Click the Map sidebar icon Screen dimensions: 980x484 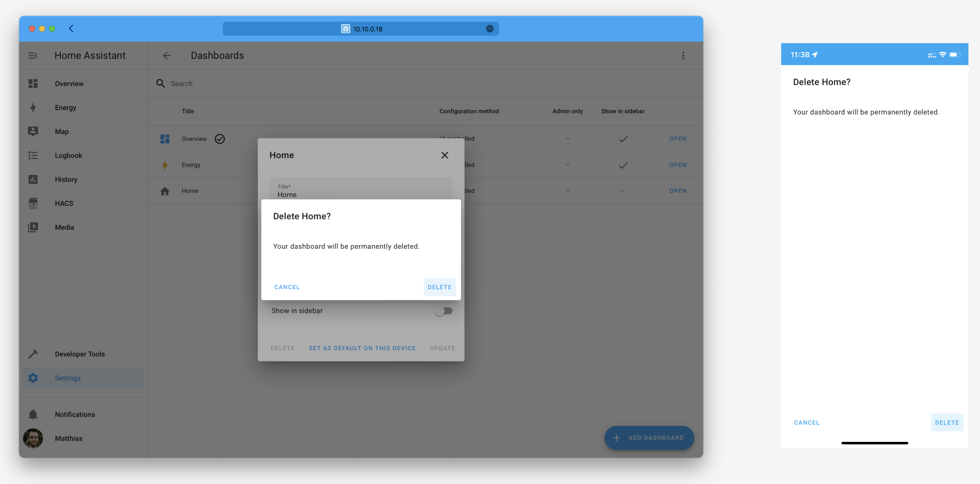coord(33,131)
